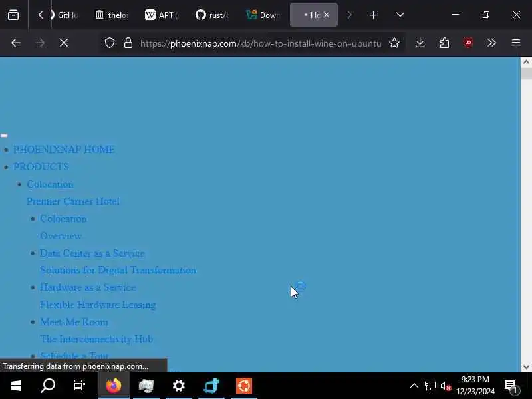The image size is (532, 399).
Task: Click the page scrollbar up arrow
Action: coord(526,62)
